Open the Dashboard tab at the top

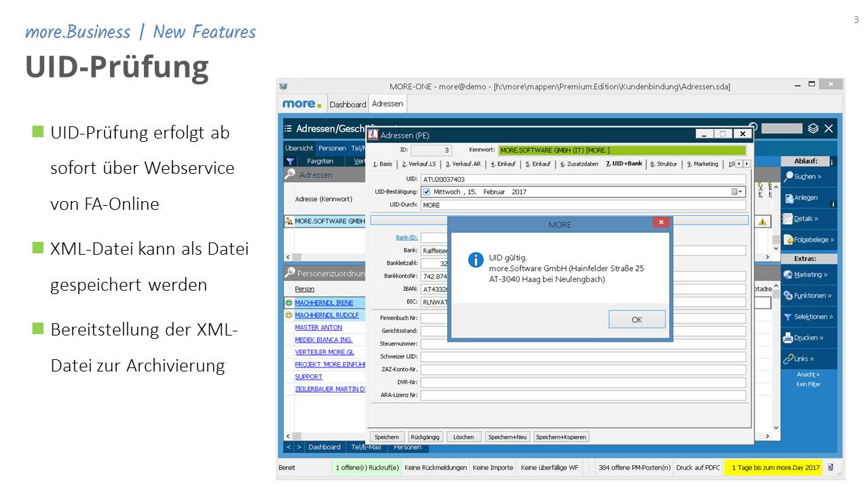347,105
